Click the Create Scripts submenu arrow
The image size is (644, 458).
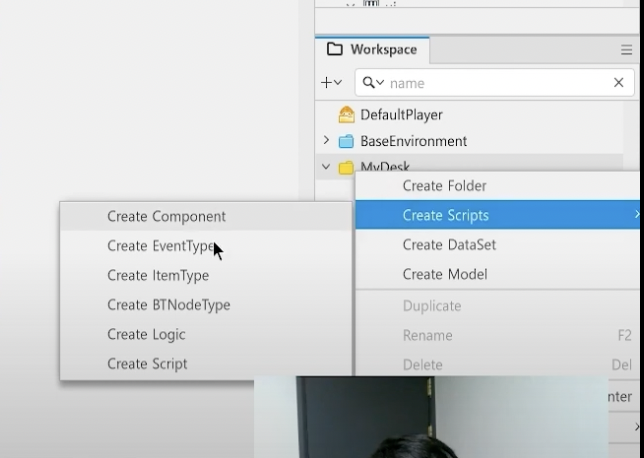click(x=637, y=214)
